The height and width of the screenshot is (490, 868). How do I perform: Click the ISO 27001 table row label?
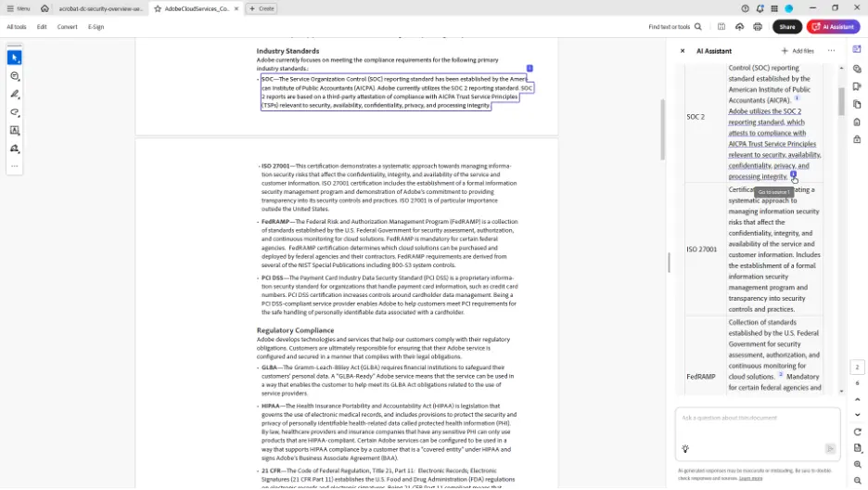[x=701, y=249]
